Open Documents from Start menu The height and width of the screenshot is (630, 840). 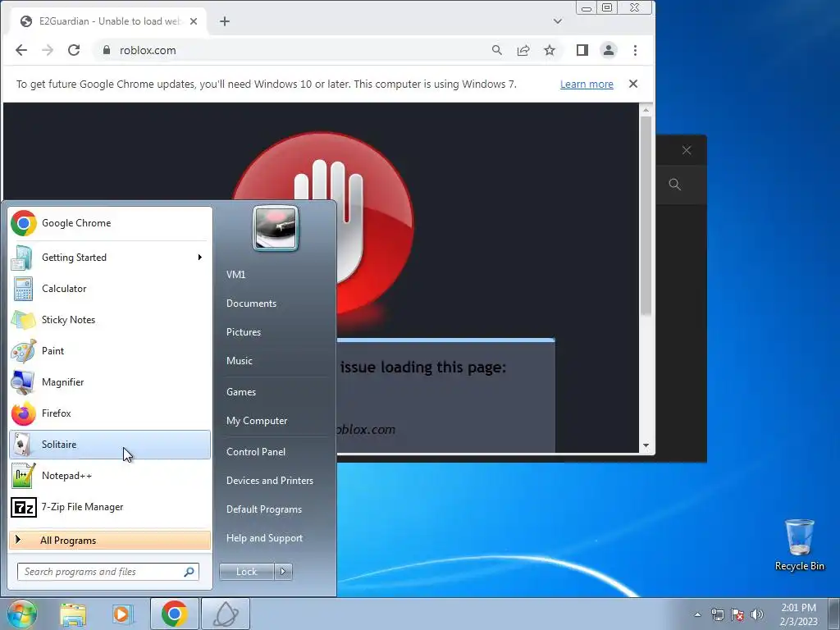(251, 304)
